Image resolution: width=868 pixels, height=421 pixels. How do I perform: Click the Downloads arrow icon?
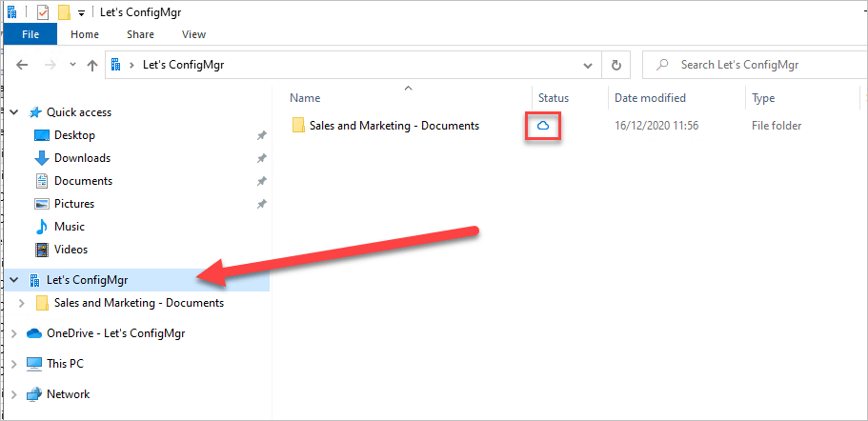[x=42, y=158]
